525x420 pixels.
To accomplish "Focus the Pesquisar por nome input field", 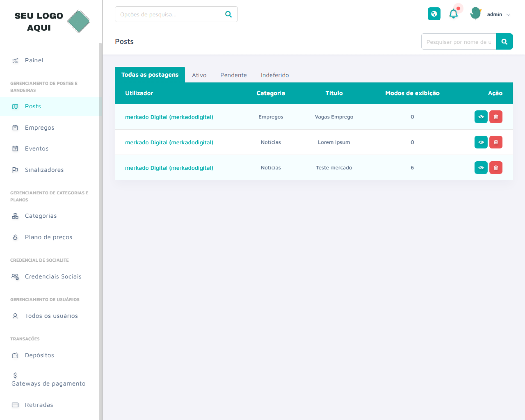I will pos(459,42).
